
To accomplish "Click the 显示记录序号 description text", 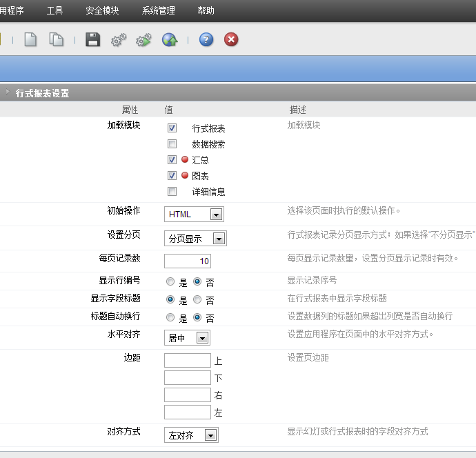I will tap(312, 280).
